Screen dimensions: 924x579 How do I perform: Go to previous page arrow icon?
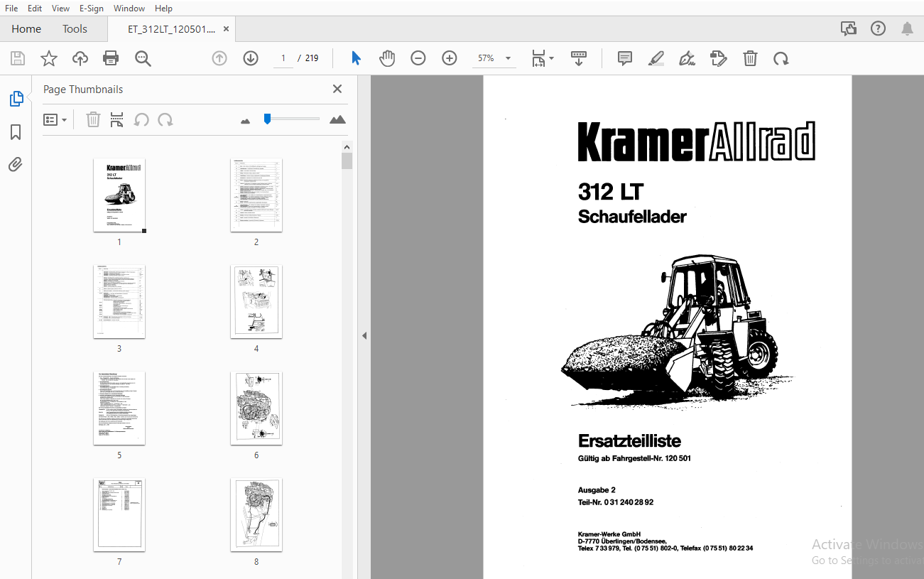pyautogui.click(x=219, y=58)
